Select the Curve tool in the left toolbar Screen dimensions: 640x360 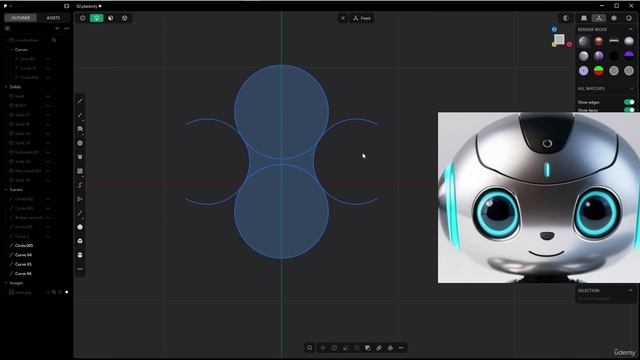(x=80, y=115)
